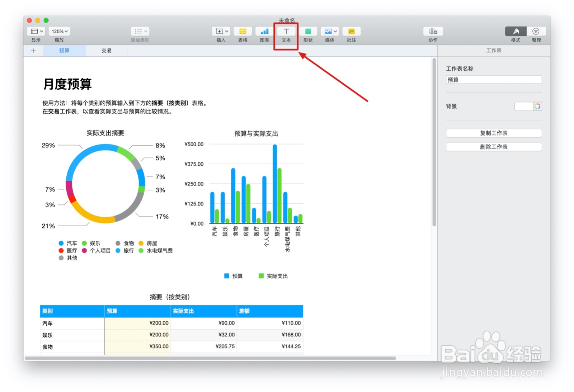Switch to the 交易 sheet tab
The width and height of the screenshot is (574, 392).
106,51
